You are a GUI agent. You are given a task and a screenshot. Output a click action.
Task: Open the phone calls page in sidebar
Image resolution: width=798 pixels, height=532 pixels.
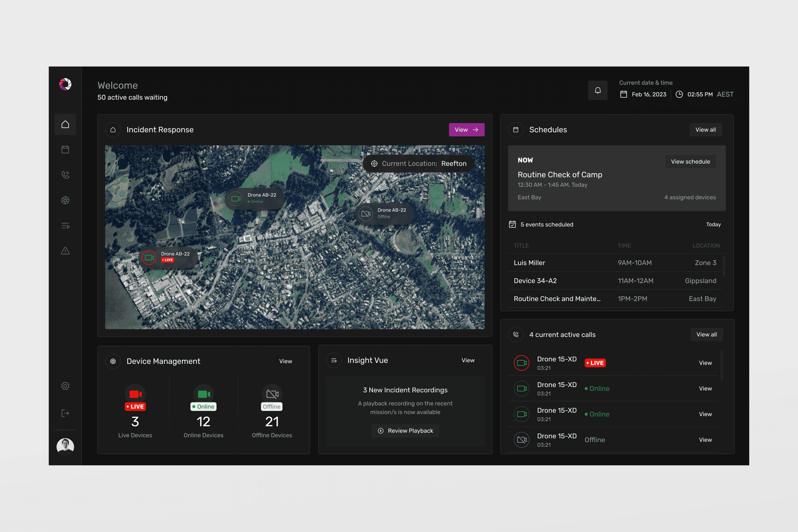pos(65,175)
